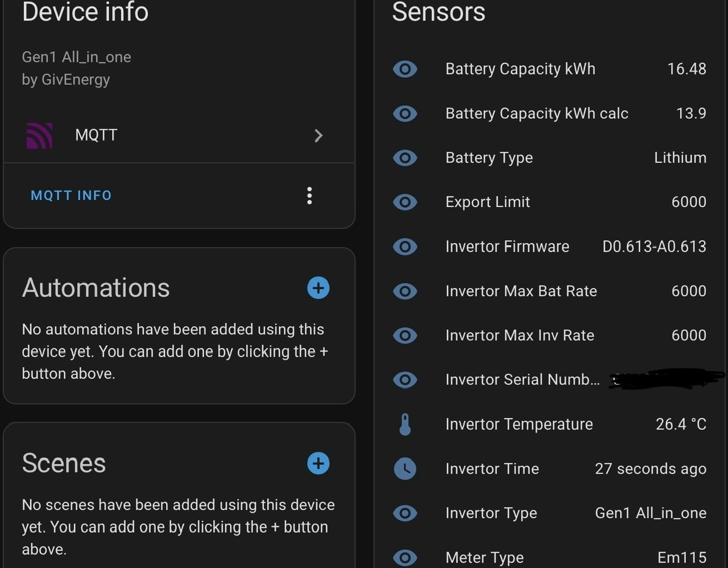The image size is (728, 568).
Task: Open the Battery Capacity kWh sensor label
Action: (520, 69)
